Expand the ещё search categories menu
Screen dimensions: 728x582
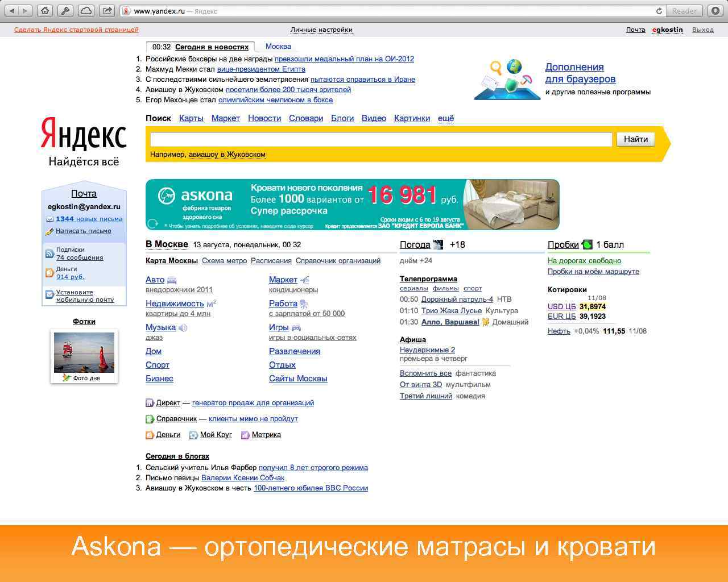tap(445, 118)
